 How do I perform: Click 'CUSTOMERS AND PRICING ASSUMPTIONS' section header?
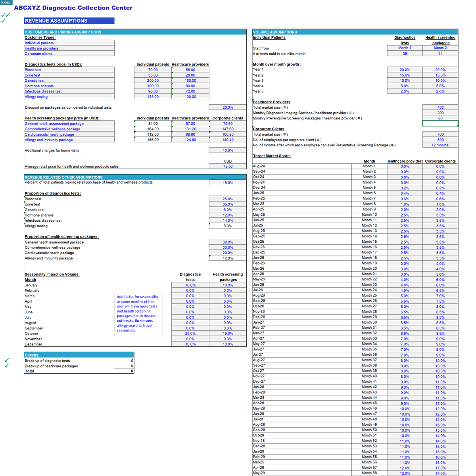[135, 32]
